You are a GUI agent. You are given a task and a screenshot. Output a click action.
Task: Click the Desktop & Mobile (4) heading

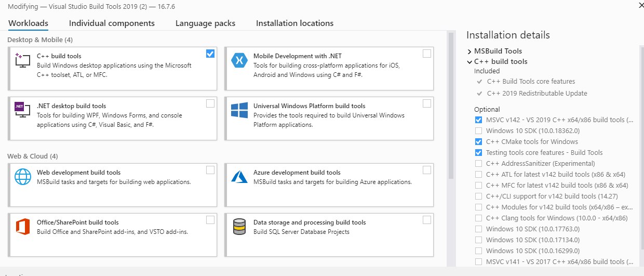(x=40, y=40)
